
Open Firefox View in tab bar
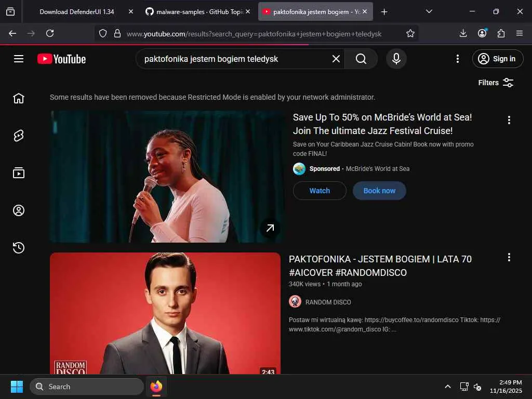click(10, 12)
